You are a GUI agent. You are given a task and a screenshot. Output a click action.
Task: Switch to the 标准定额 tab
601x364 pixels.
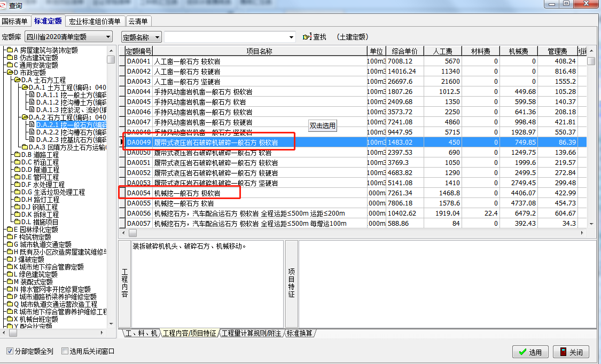48,21
